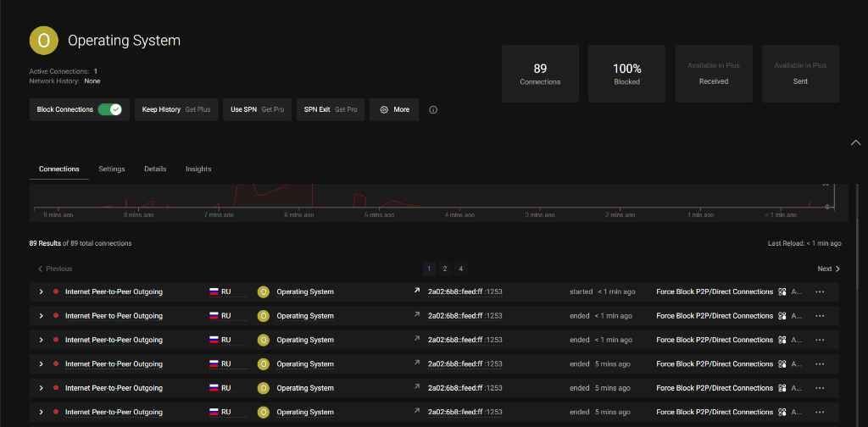Click the outgoing arrow icon on the first connection
Image resolution: width=868 pixels, height=427 pixels.
coord(417,291)
